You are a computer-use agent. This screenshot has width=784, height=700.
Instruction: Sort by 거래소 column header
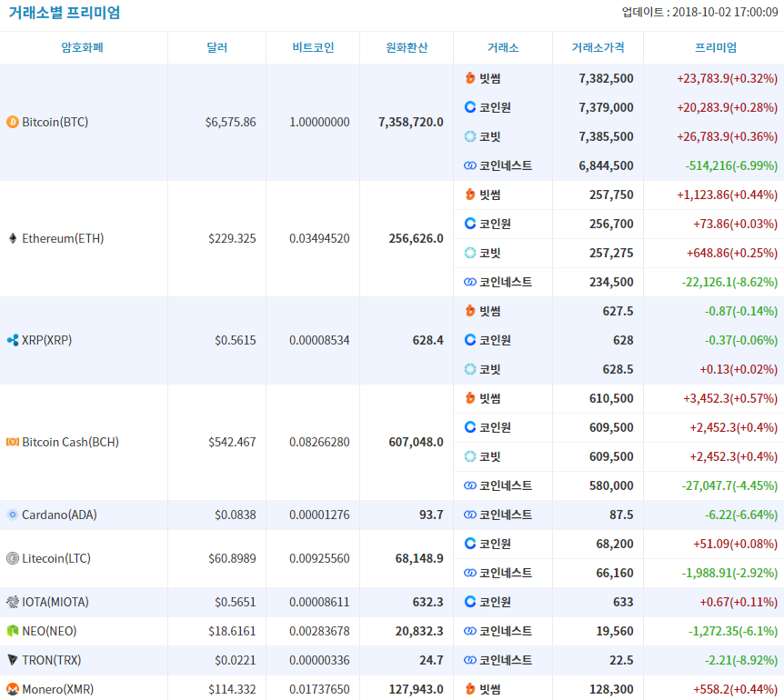503,47
